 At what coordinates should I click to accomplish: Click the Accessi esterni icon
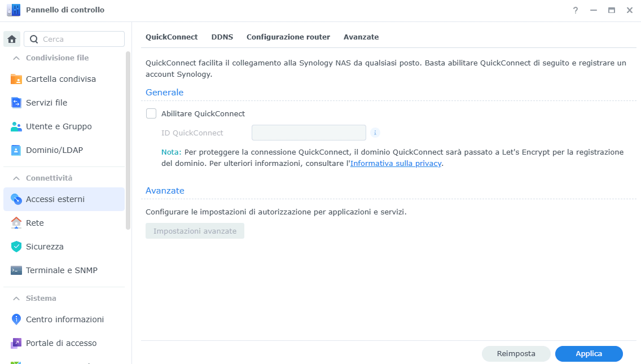click(16, 199)
